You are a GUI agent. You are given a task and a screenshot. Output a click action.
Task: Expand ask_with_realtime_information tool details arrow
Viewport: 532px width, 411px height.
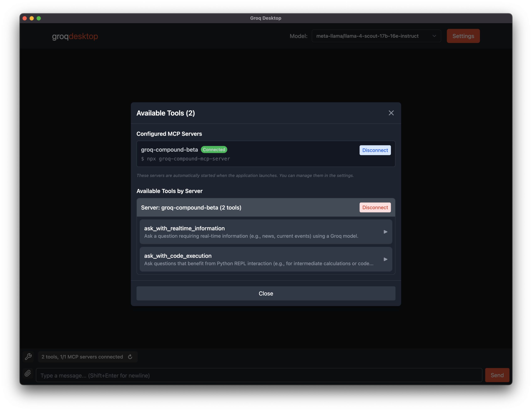pyautogui.click(x=385, y=232)
